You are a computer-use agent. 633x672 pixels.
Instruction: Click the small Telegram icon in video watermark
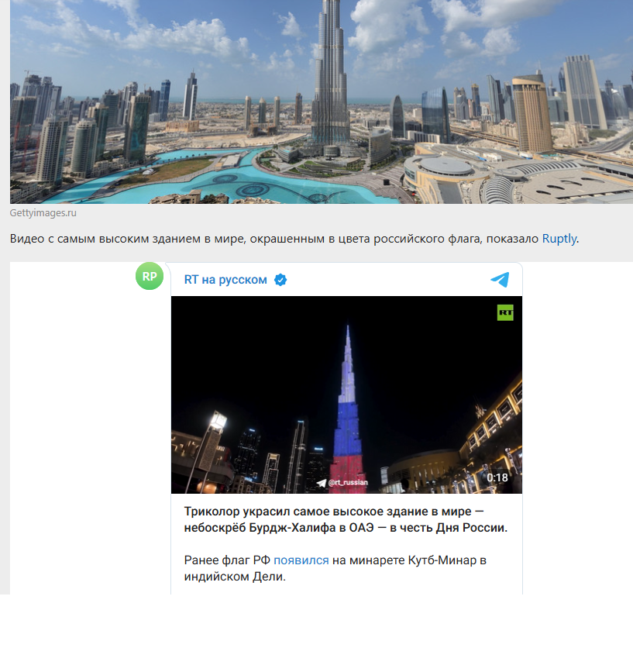(321, 482)
